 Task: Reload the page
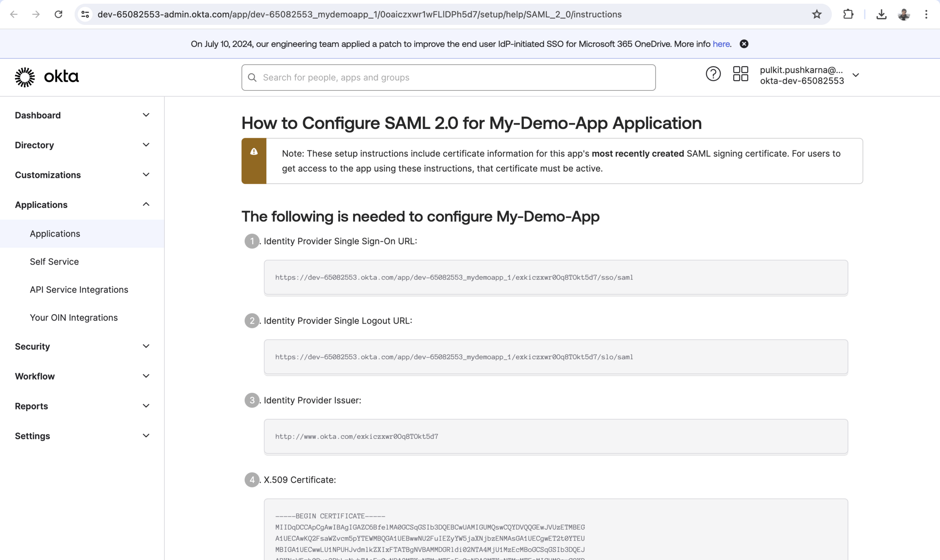click(58, 15)
